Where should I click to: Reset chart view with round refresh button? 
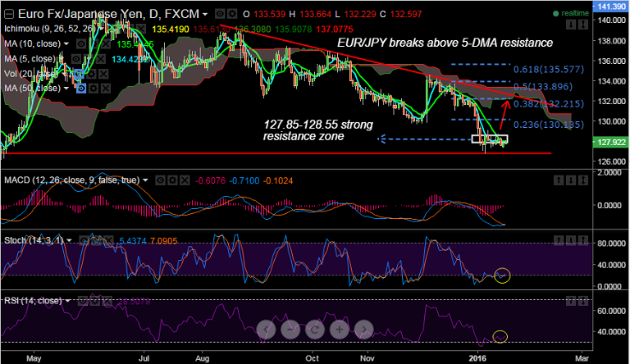pos(315,330)
